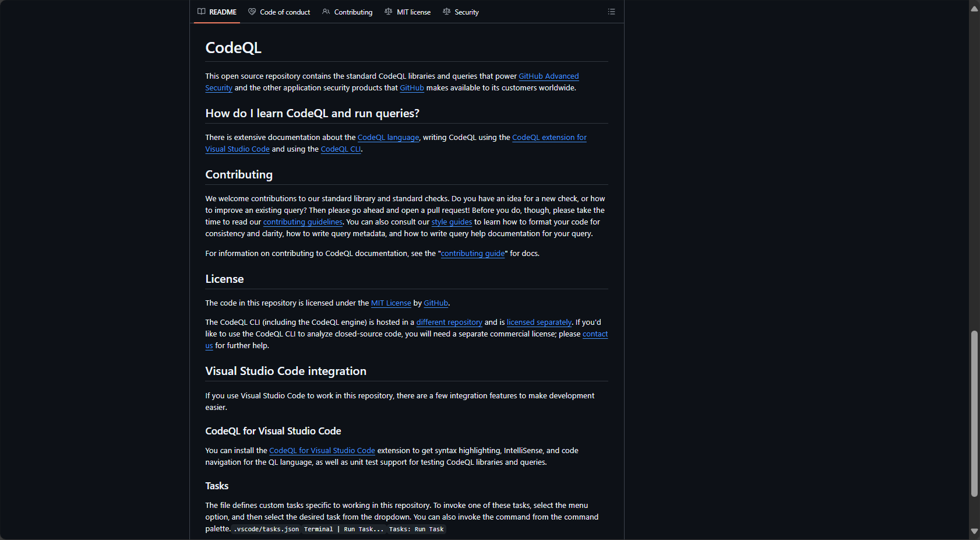Click the Visual Studio Code integration heading

(285, 371)
